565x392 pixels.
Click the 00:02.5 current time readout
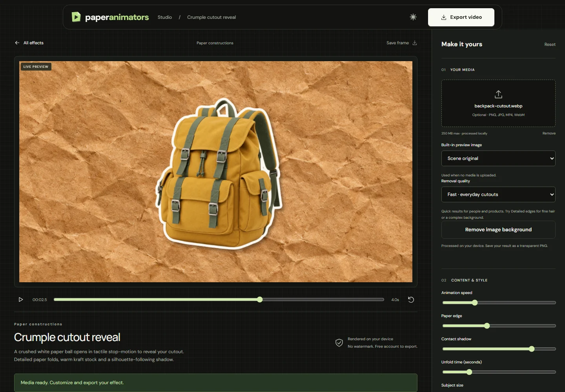click(40, 300)
